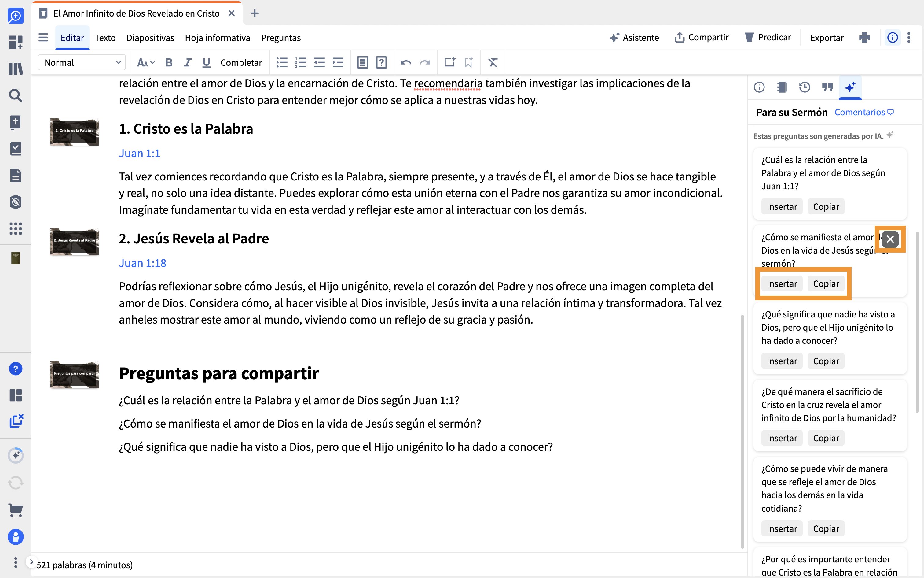The image size is (924, 578).
Task: Click the Compartir button
Action: (701, 37)
